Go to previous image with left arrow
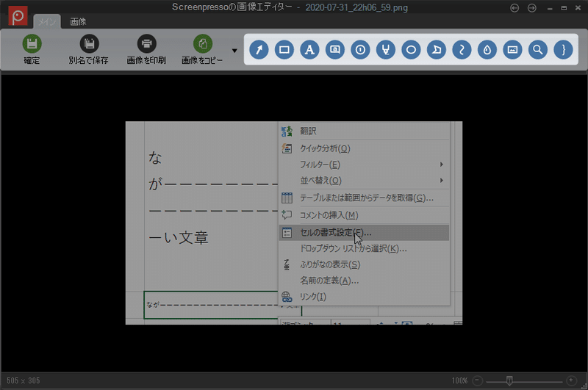This screenshot has height=390, width=588. pyautogui.click(x=514, y=8)
